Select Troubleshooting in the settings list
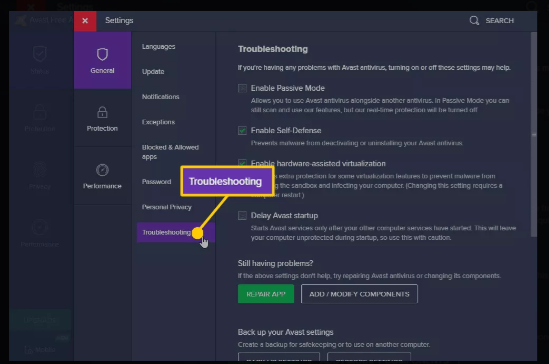 click(175, 232)
